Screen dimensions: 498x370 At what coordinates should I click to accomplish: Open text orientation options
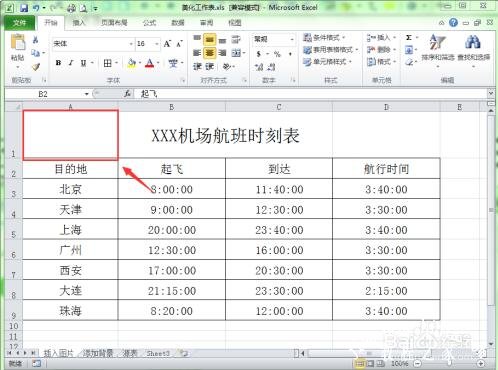tap(226, 67)
